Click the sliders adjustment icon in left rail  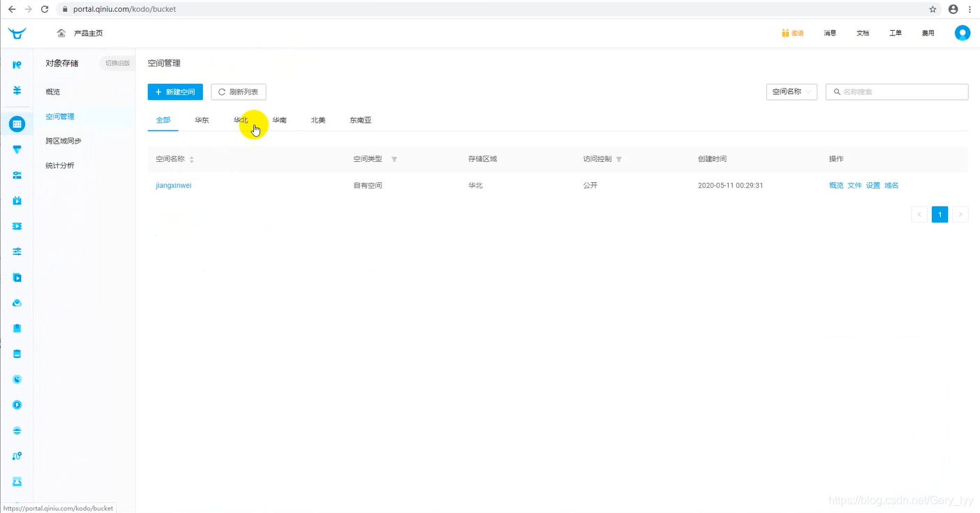(17, 251)
